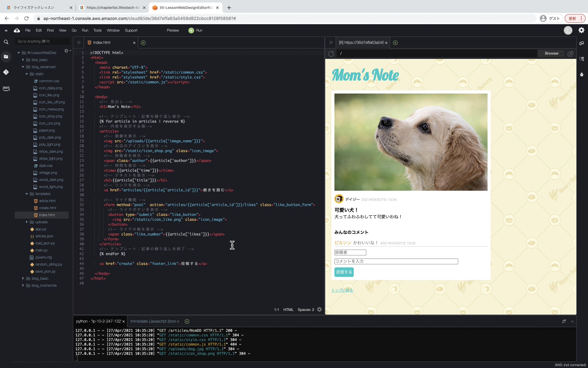Open editor status bar settings gear

click(320, 309)
